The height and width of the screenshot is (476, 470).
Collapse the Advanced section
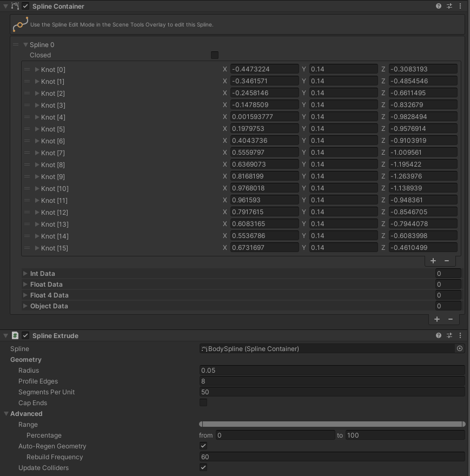point(6,413)
